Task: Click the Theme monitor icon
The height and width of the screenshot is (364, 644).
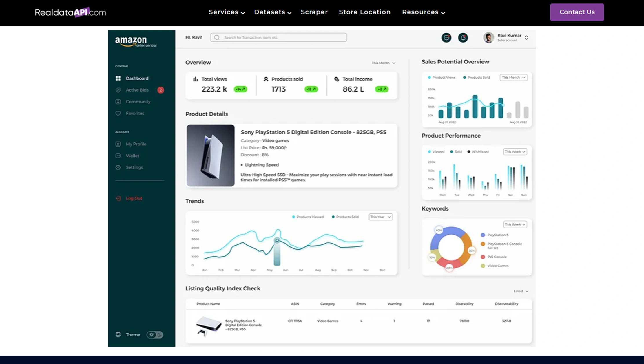Action: tap(118, 335)
